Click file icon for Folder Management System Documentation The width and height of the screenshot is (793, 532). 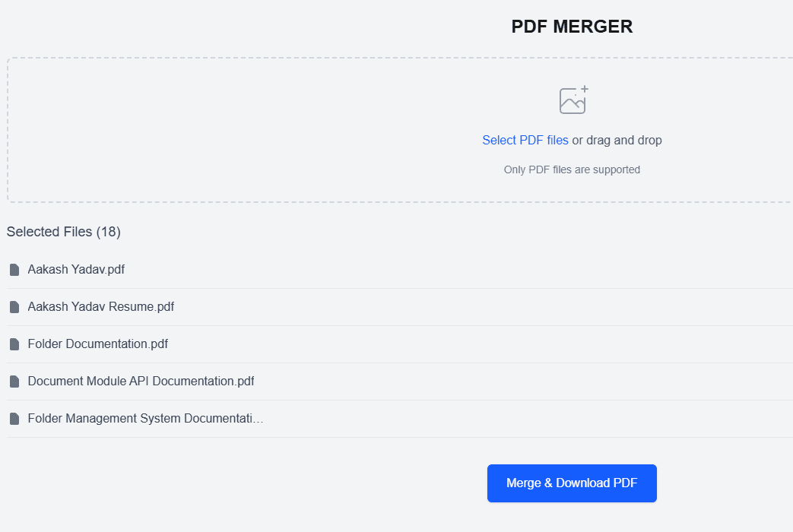click(x=14, y=419)
